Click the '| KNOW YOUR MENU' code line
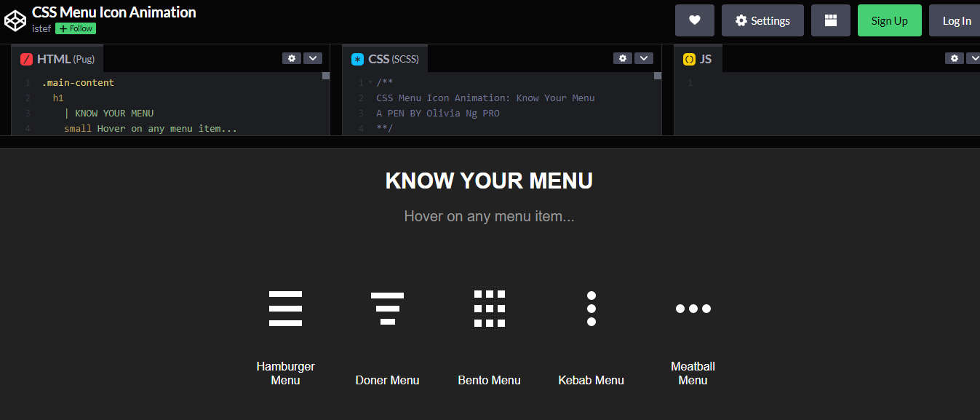The width and height of the screenshot is (980, 420). [x=108, y=114]
